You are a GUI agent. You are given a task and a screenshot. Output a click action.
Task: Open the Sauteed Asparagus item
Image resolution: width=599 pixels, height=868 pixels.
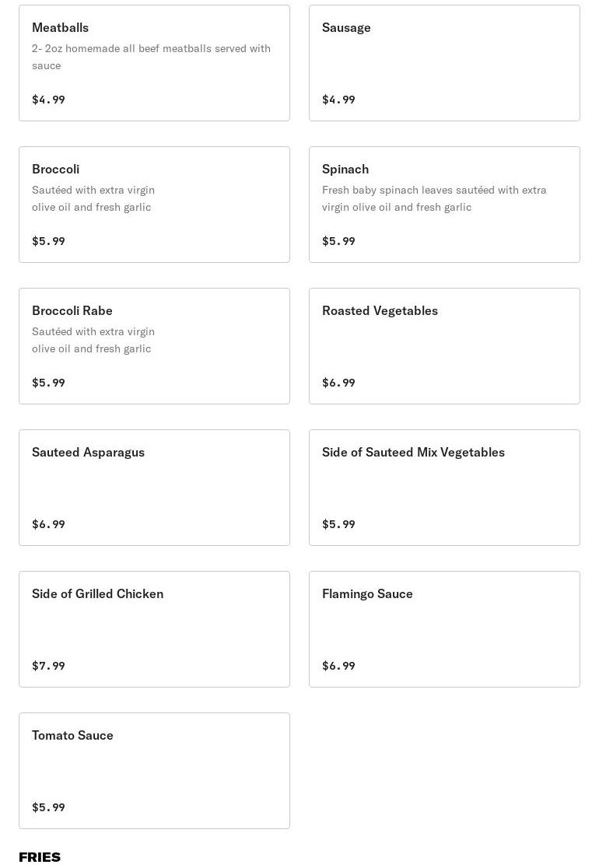pos(88,453)
